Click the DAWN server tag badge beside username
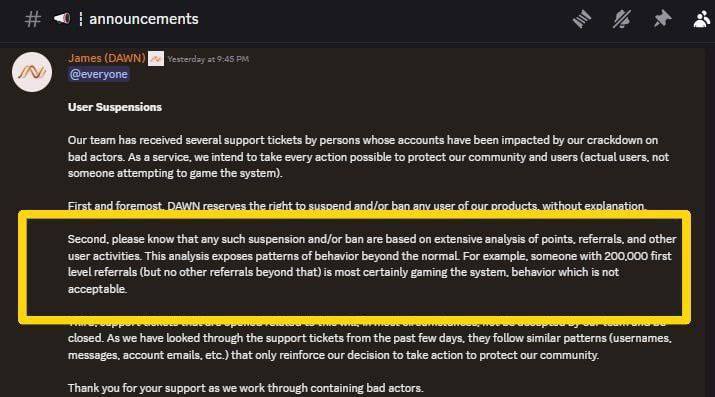This screenshot has width=715, height=397. 156,58
